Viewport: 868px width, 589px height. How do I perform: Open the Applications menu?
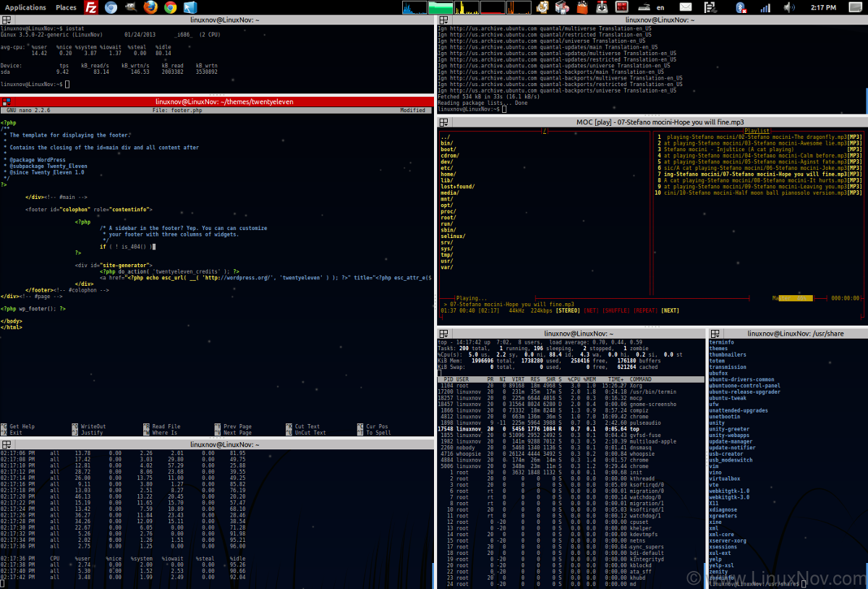[25, 7]
